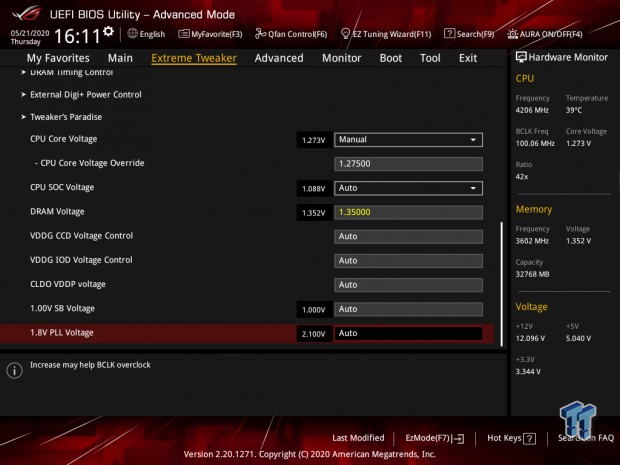Toggle AURA ON/OFF(F4) light icon
Screen dimensions: 620x465
(512, 34)
